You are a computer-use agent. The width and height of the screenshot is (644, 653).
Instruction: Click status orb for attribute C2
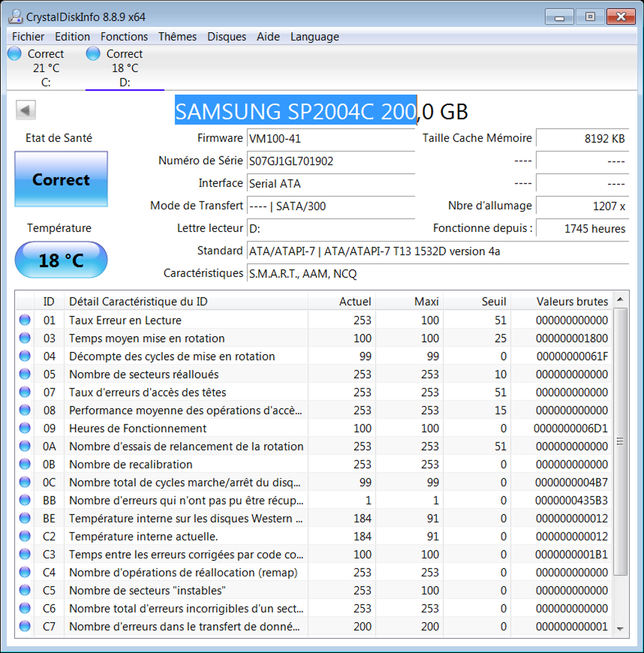25,536
